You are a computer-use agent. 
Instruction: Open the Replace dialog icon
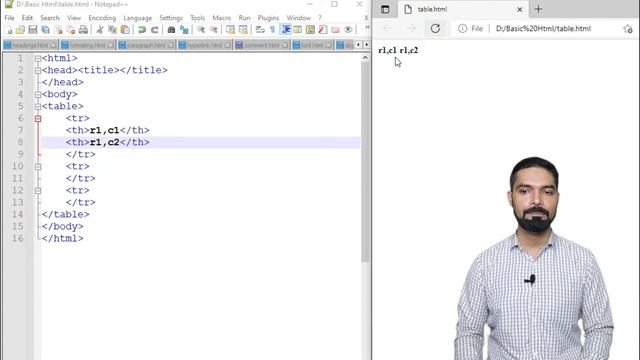click(184, 30)
